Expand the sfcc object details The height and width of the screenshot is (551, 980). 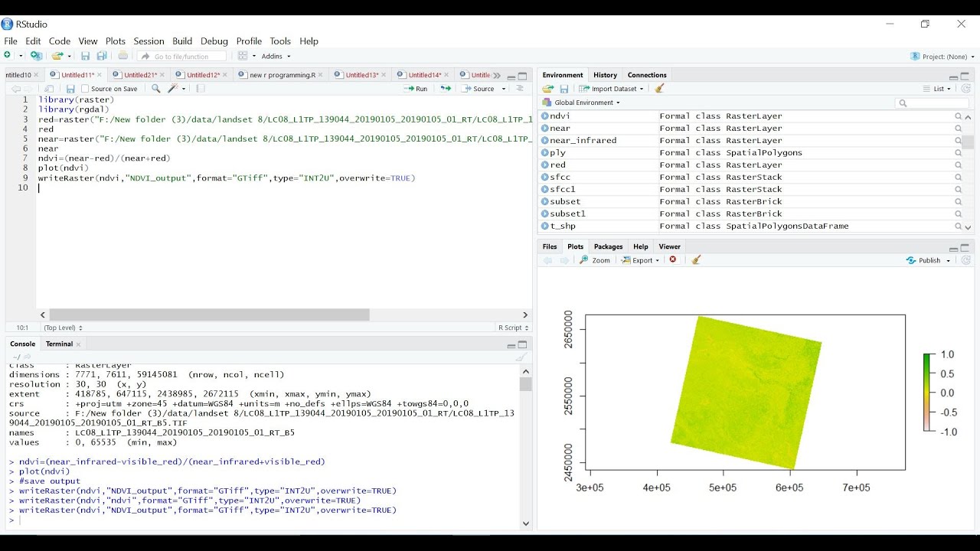(x=545, y=178)
